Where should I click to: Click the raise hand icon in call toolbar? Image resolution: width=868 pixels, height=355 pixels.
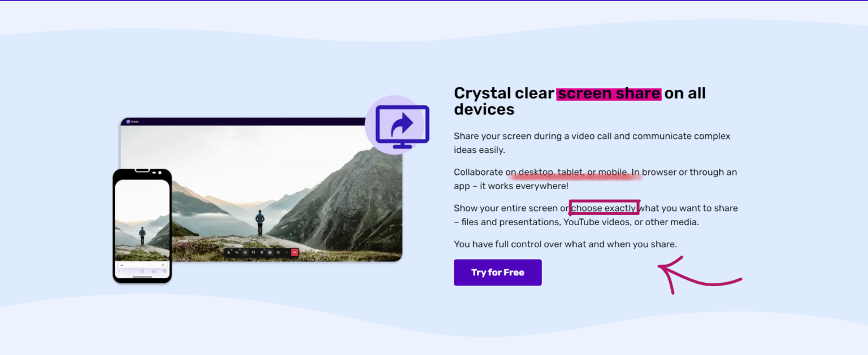262,252
